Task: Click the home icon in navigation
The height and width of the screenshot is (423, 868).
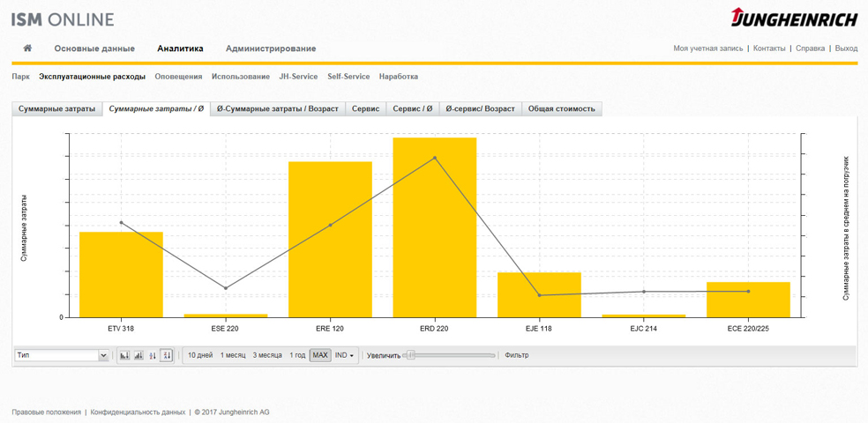Action: point(27,48)
